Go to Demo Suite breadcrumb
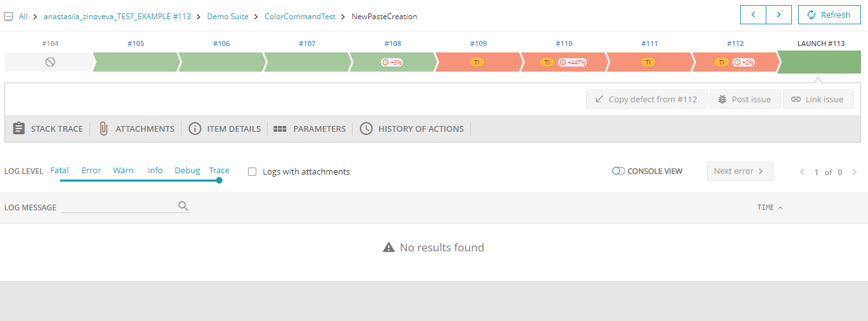The height and width of the screenshot is (321, 868). click(x=228, y=17)
